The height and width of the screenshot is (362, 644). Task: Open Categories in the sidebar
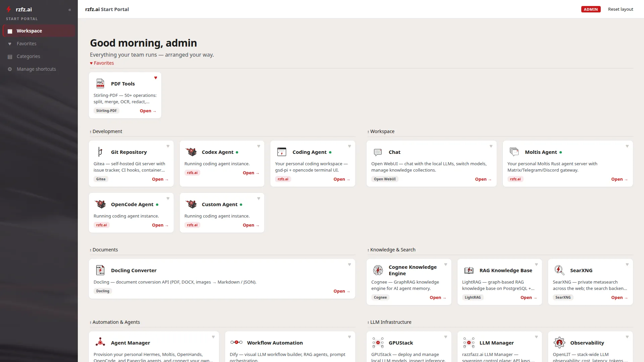tap(39, 56)
